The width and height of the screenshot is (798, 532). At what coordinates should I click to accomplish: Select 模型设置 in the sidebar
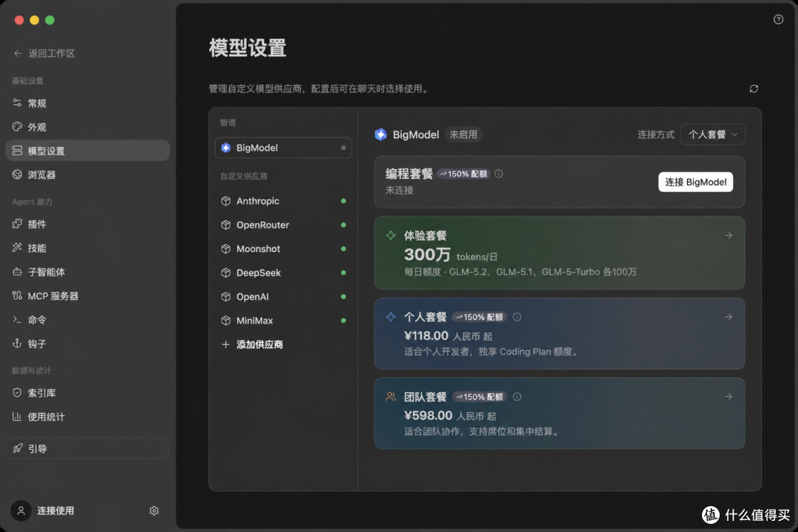[87, 151]
